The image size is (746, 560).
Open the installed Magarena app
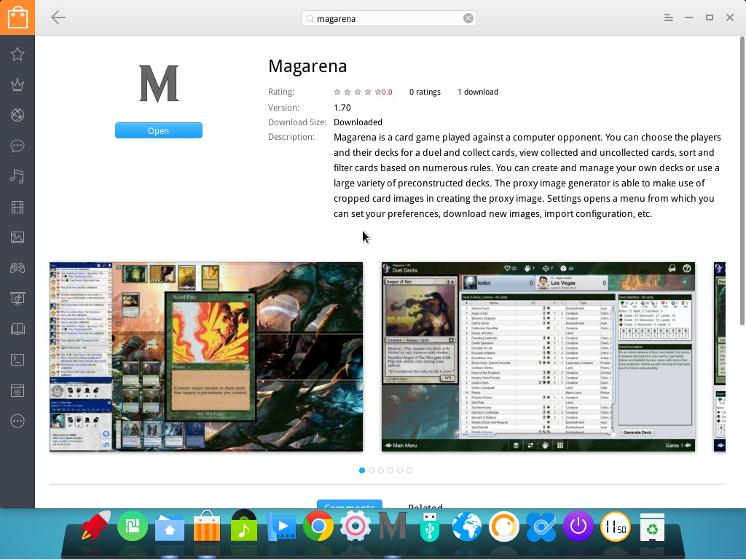(158, 131)
